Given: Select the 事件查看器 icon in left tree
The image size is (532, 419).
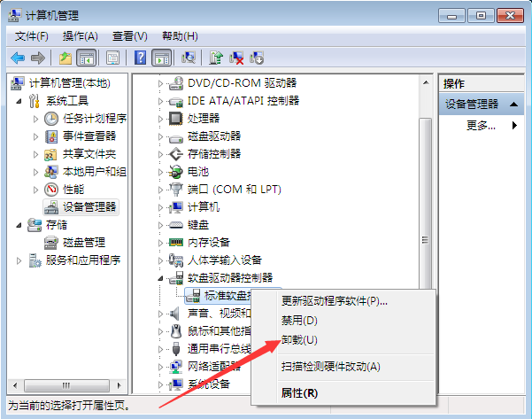Looking at the screenshot, I should coord(51,136).
